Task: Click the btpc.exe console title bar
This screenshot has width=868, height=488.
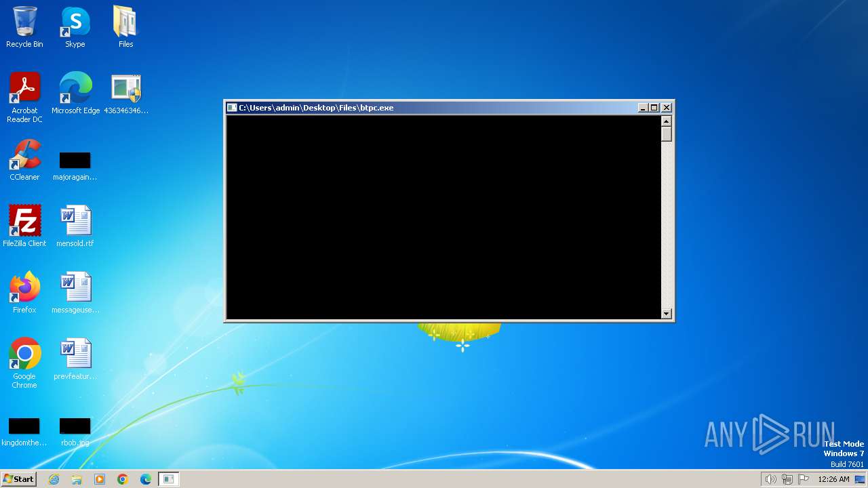Action: point(434,108)
